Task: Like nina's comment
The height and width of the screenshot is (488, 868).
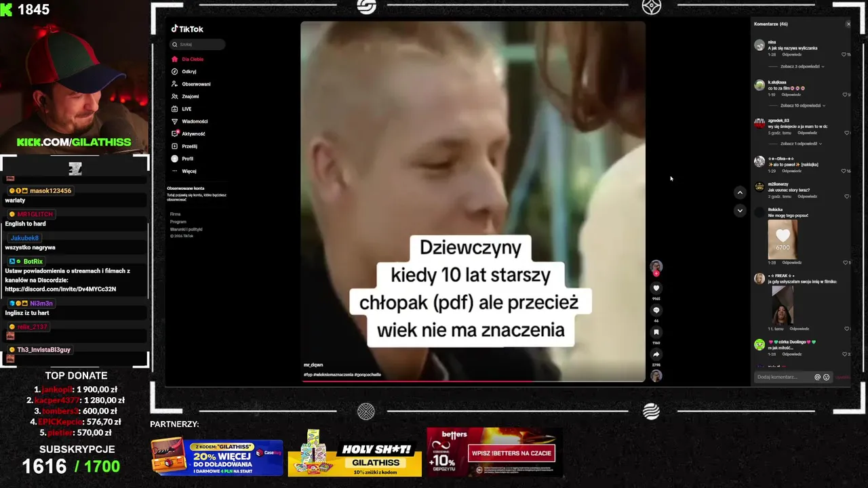Action: (844, 54)
